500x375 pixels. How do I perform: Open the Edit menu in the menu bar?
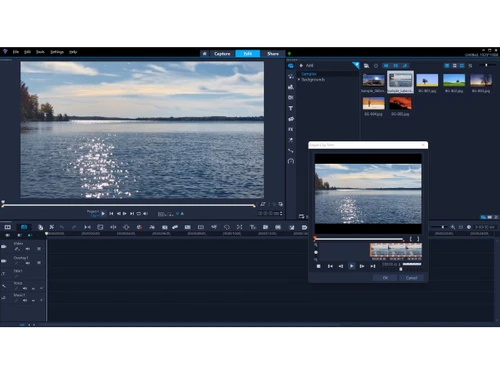(27, 52)
